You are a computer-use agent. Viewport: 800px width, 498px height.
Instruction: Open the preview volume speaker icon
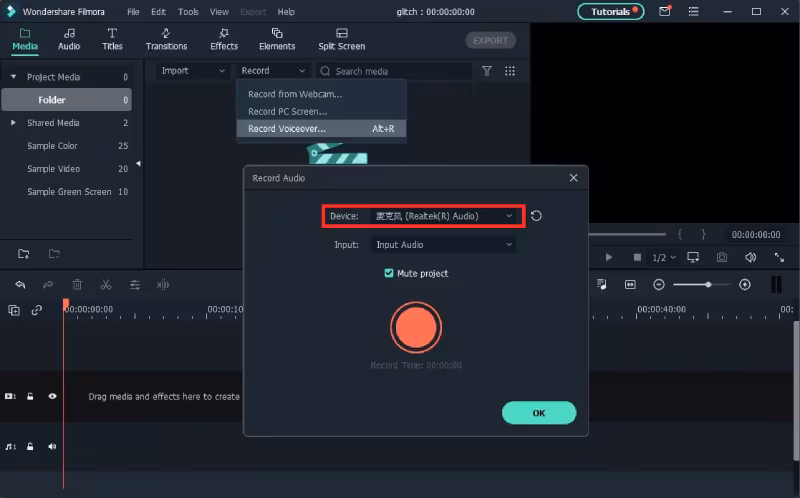coord(751,257)
